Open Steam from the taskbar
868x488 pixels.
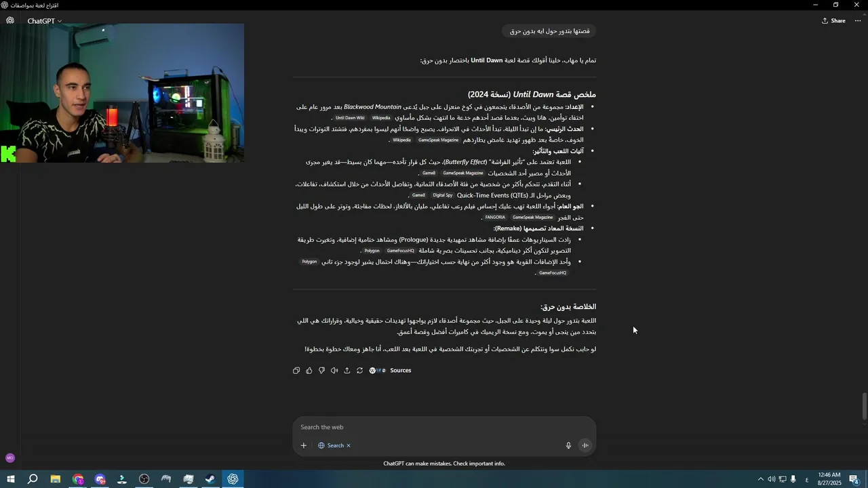pyautogui.click(x=211, y=479)
